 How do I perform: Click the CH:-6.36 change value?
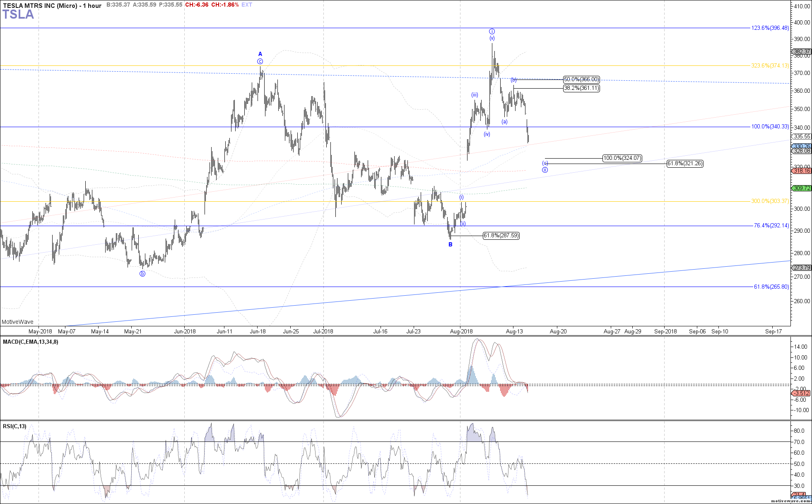pyautogui.click(x=197, y=5)
